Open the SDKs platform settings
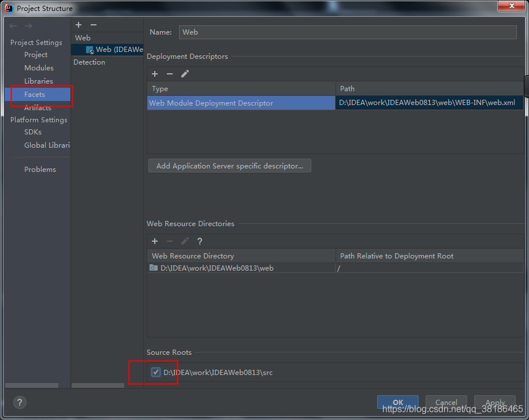 pos(33,132)
